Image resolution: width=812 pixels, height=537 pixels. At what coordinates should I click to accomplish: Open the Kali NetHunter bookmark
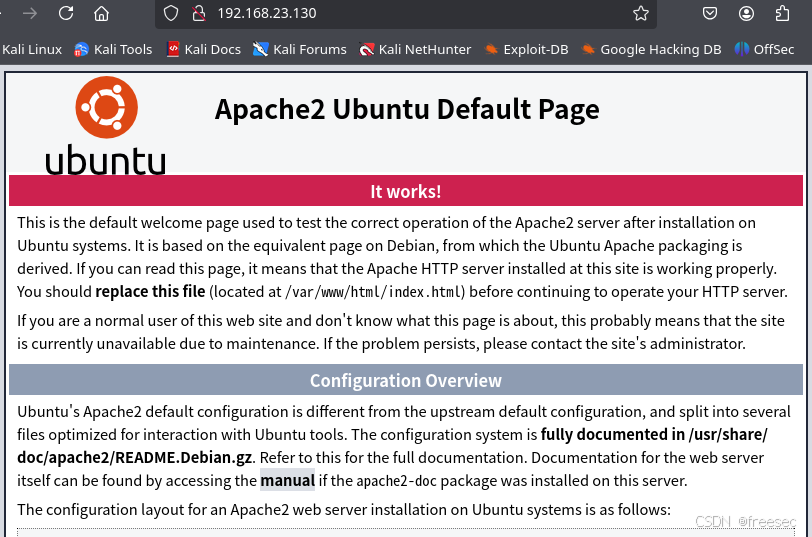point(415,50)
